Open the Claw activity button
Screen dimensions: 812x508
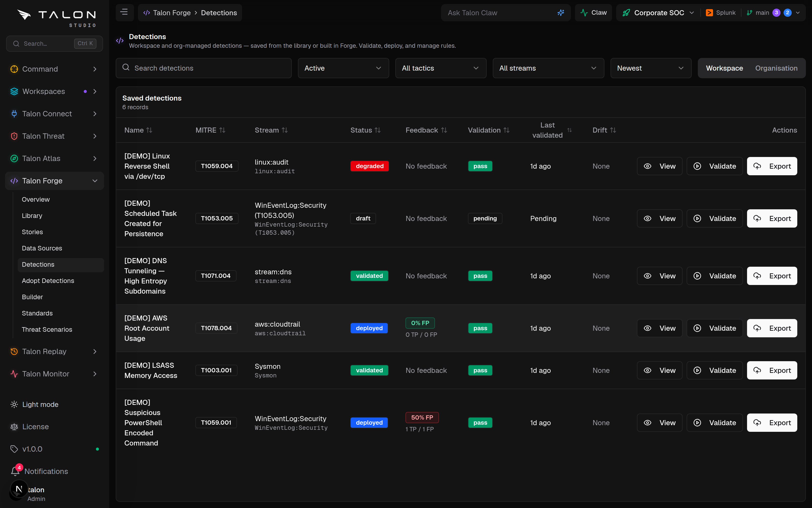click(593, 13)
